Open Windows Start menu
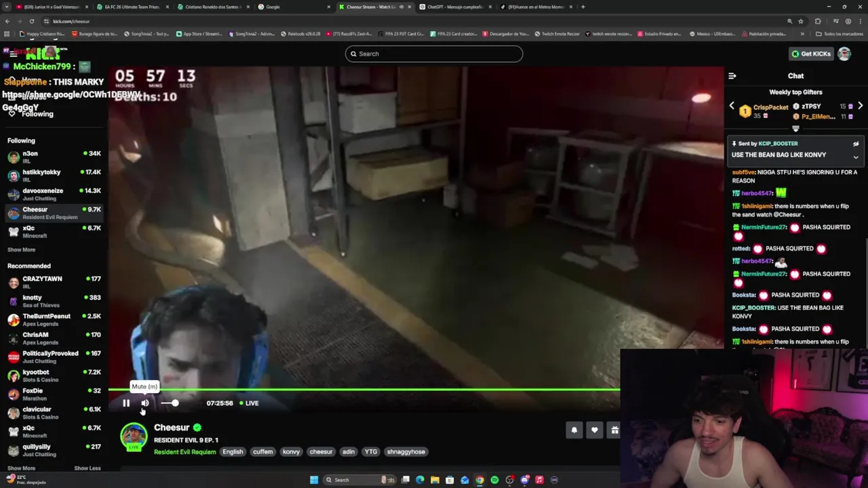868x488 pixels. (314, 480)
